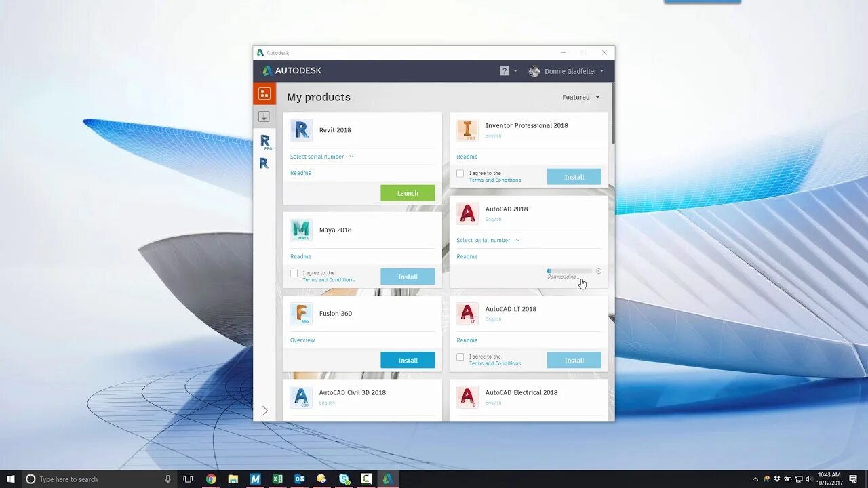The height and width of the screenshot is (488, 868).
Task: Install Inventor Professional 2018
Action: (574, 177)
